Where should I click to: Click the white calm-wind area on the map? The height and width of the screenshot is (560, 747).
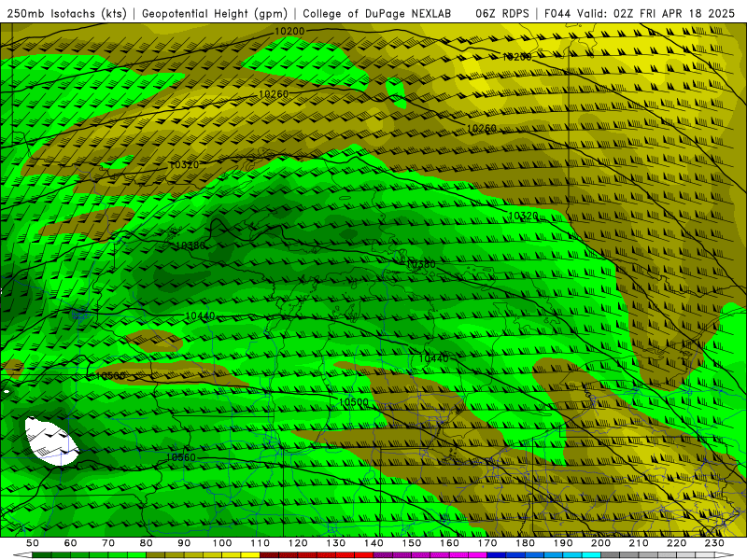51,441
